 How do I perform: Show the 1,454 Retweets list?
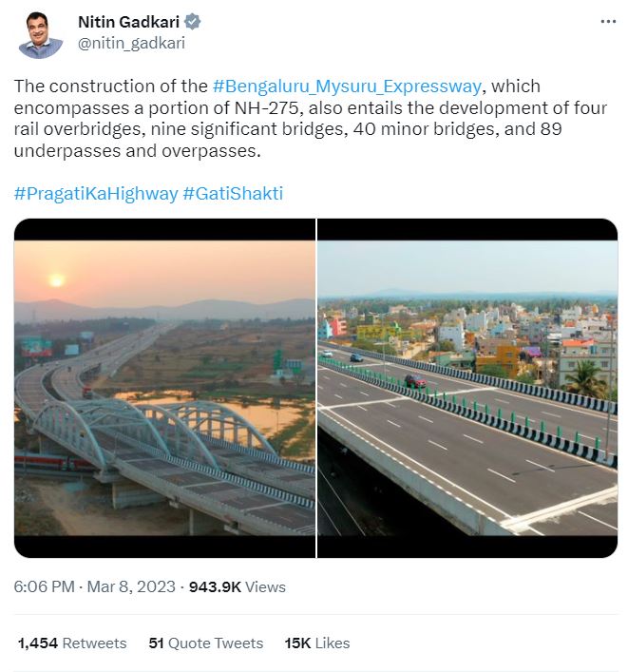pos(72,643)
